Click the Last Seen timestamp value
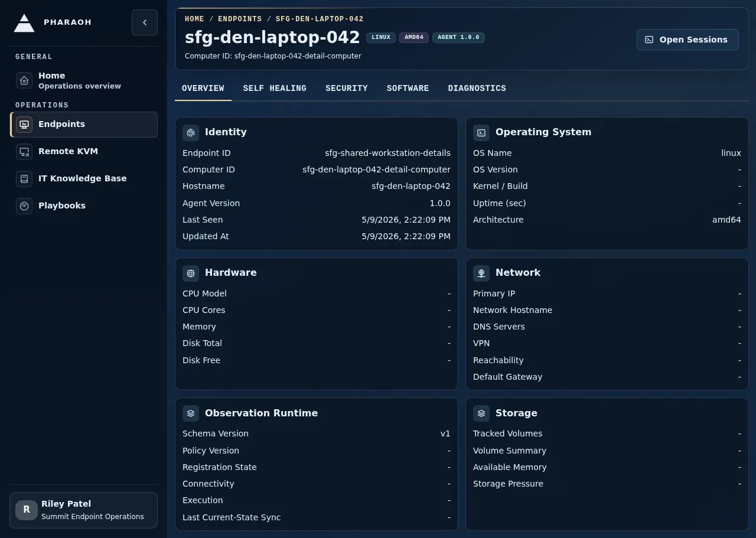The width and height of the screenshot is (756, 538). pyautogui.click(x=406, y=220)
